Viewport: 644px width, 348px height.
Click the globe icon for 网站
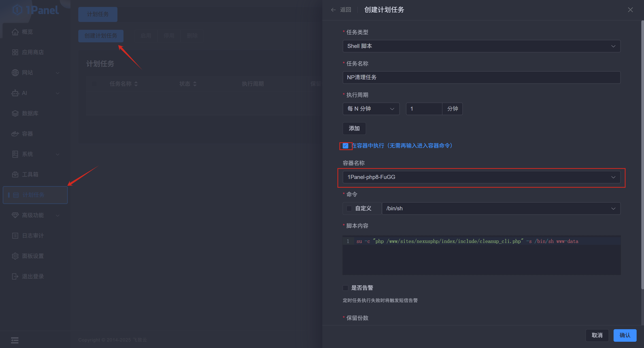click(x=15, y=73)
